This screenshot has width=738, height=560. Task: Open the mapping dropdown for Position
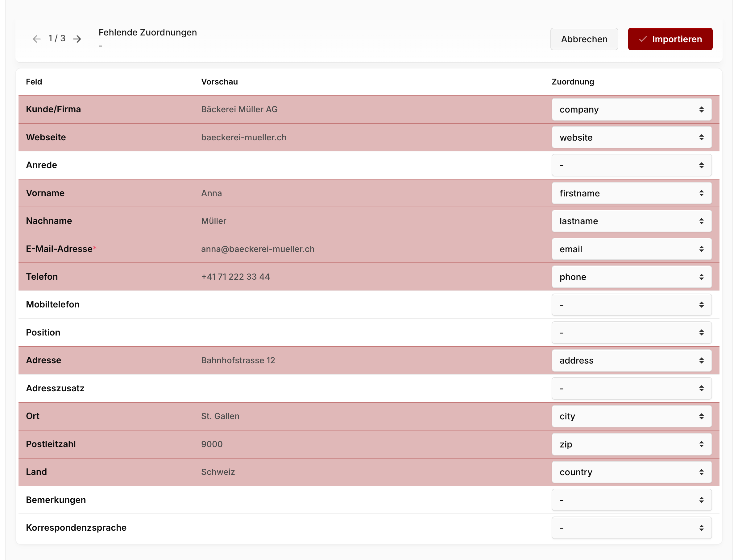632,332
